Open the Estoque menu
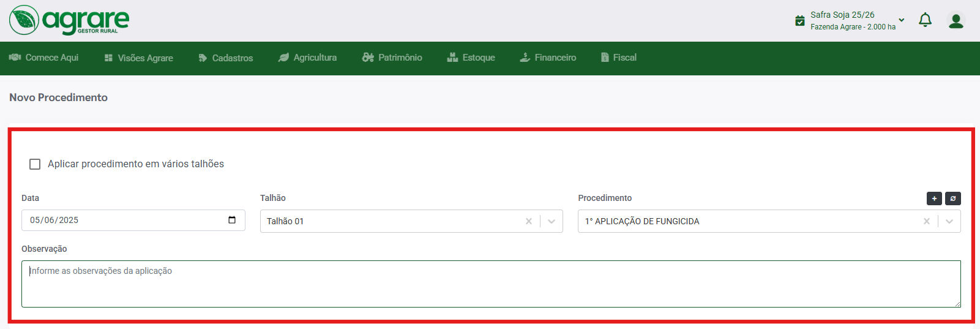980x329 pixels. coord(471,58)
